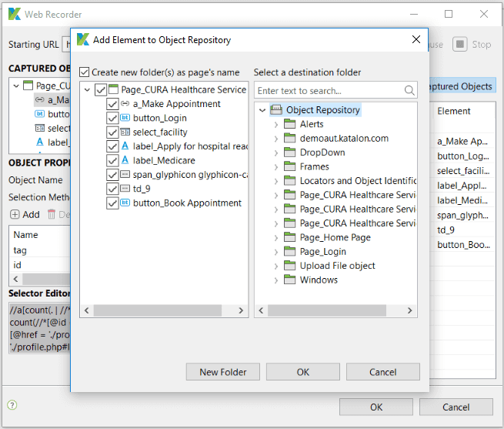Image resolution: width=504 pixels, height=429 pixels.
Task: Click the demoaut.katalon.com folder icon
Action: (x=289, y=138)
